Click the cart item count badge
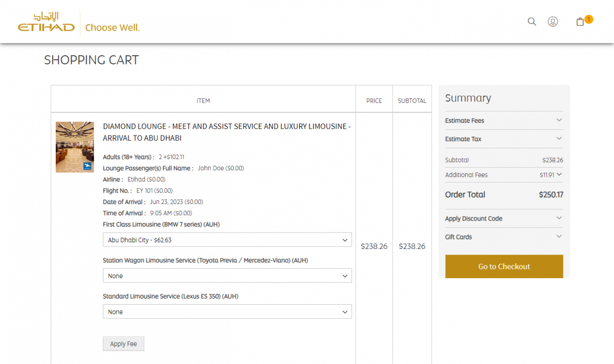614x364 pixels. [588, 19]
